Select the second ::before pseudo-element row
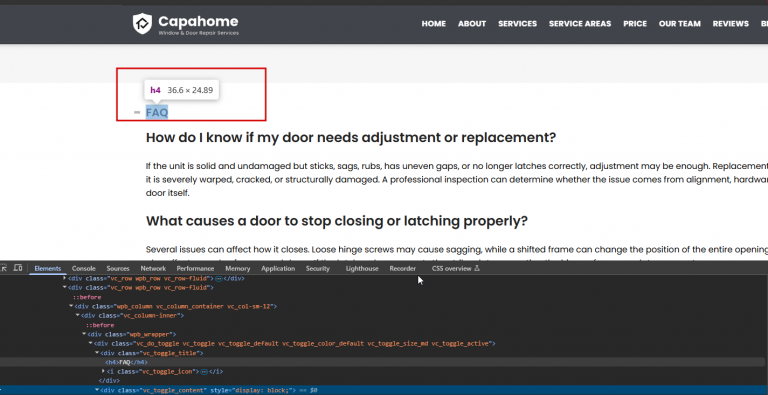768x395 pixels. [x=100, y=325]
